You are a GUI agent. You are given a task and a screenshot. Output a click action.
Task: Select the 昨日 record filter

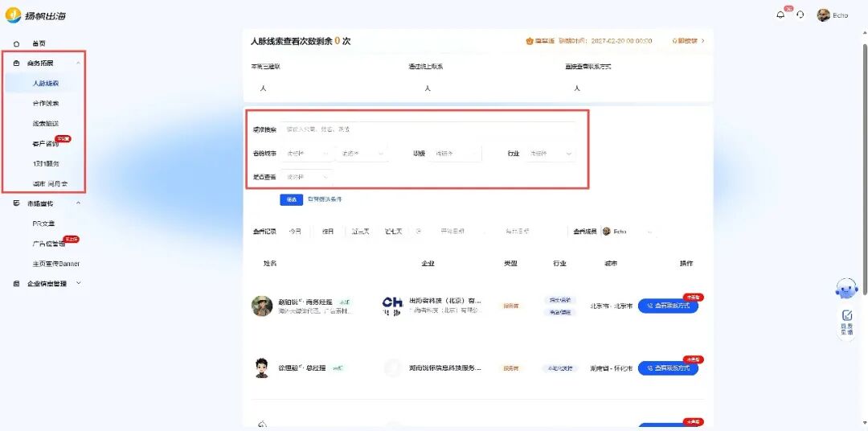click(328, 232)
